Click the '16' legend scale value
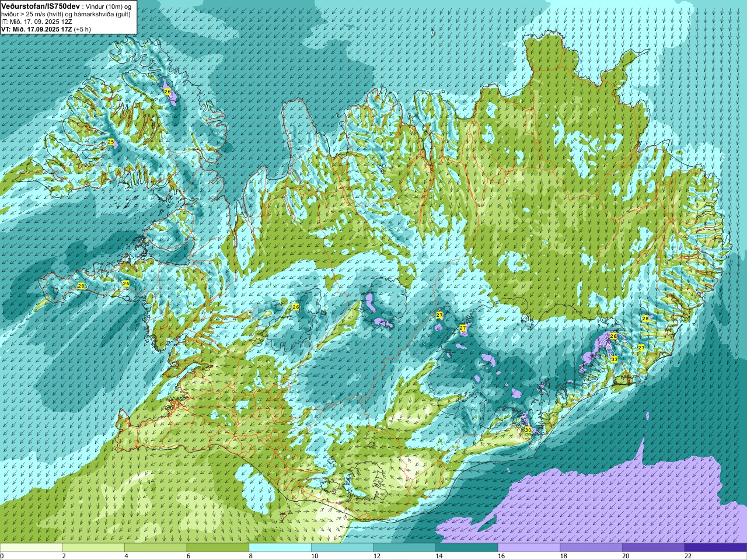 click(x=501, y=556)
